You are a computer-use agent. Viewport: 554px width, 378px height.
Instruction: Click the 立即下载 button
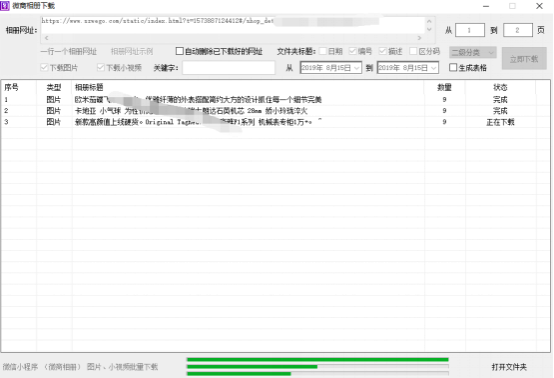pos(524,59)
